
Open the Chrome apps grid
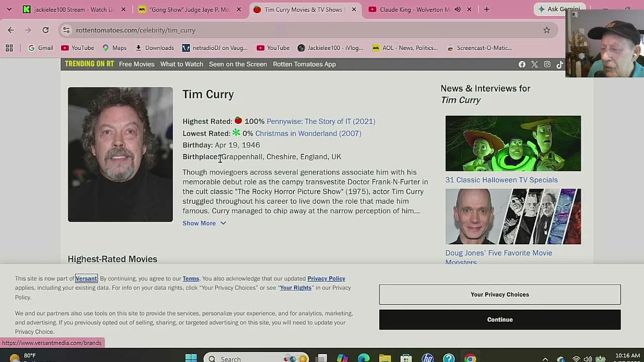(x=9, y=48)
